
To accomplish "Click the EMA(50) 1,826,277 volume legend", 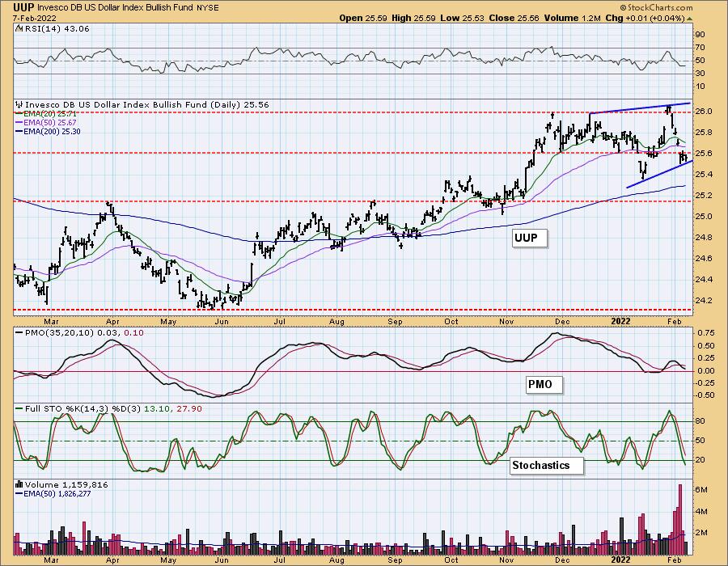I will point(57,494).
